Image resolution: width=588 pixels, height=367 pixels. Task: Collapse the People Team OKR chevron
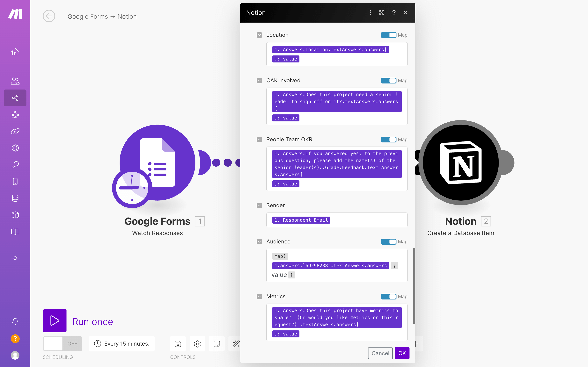tap(259, 140)
